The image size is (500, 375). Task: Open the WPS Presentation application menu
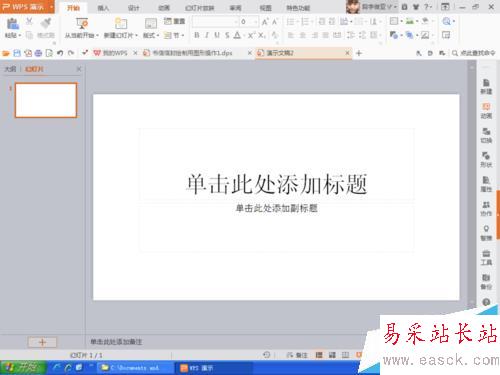tap(27, 7)
